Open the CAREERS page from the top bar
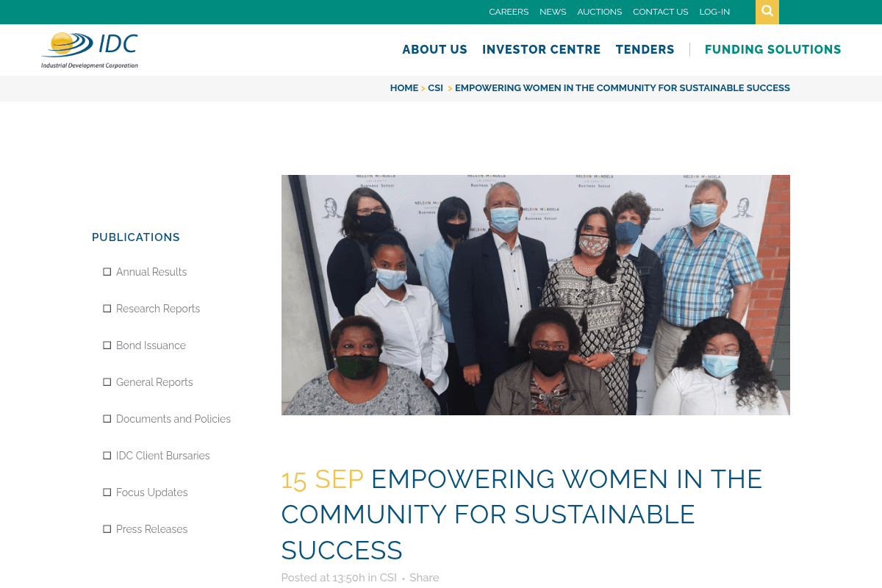This screenshot has height=588, width=882. click(x=509, y=12)
